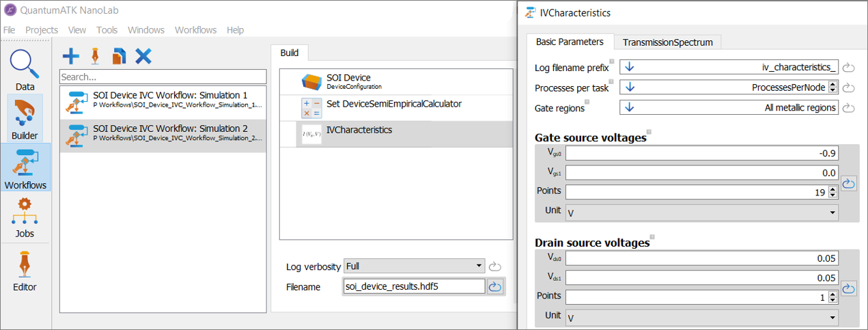Viewport: 868px width, 330px height.
Task: Reset Gate regions with revert icon
Action: [x=849, y=108]
